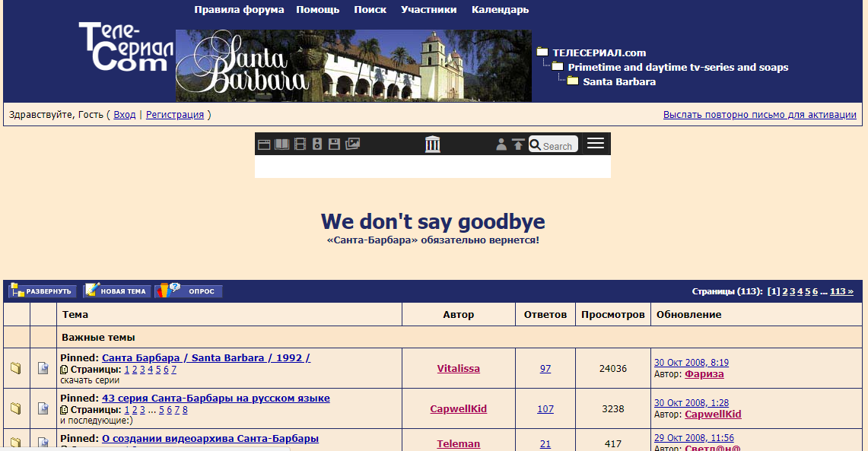Viewport: 868px width, 451px height.
Task: Click the Теле-Сериал.com site logo
Action: [x=127, y=47]
